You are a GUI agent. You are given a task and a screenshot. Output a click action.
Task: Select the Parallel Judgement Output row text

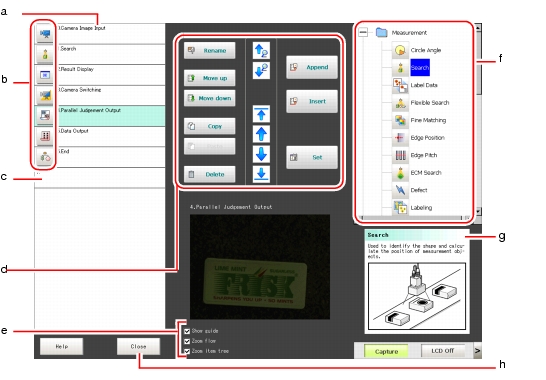click(89, 110)
